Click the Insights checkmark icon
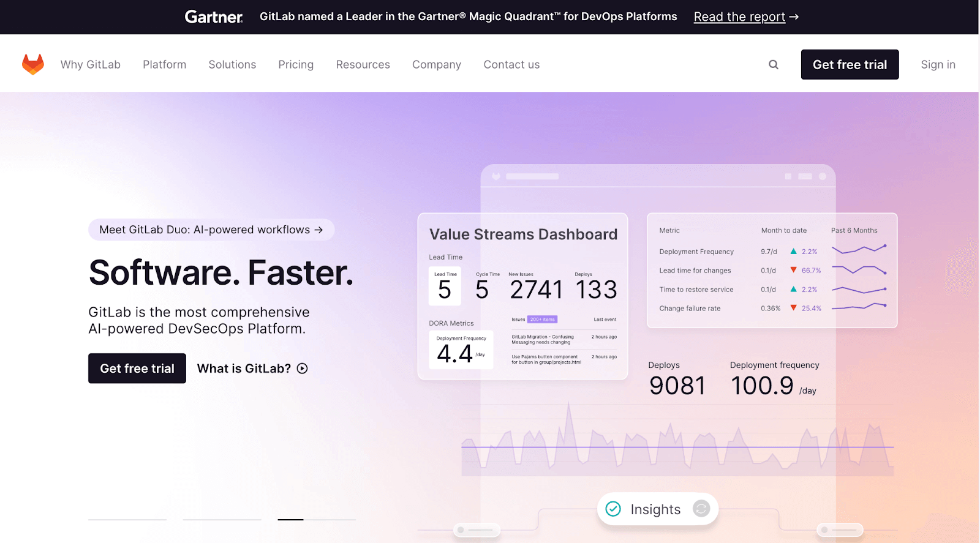Screen dimensions: 980x543 click(613, 509)
